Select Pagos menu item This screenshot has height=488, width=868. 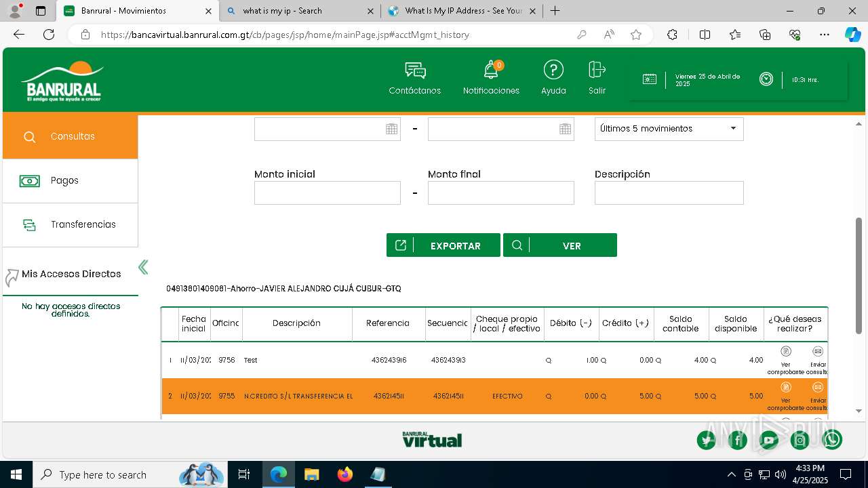pyautogui.click(x=71, y=181)
